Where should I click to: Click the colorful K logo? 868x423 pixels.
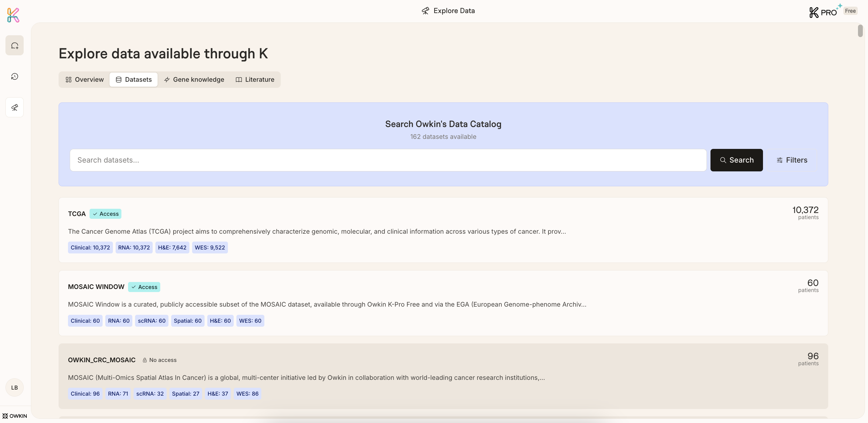[13, 15]
